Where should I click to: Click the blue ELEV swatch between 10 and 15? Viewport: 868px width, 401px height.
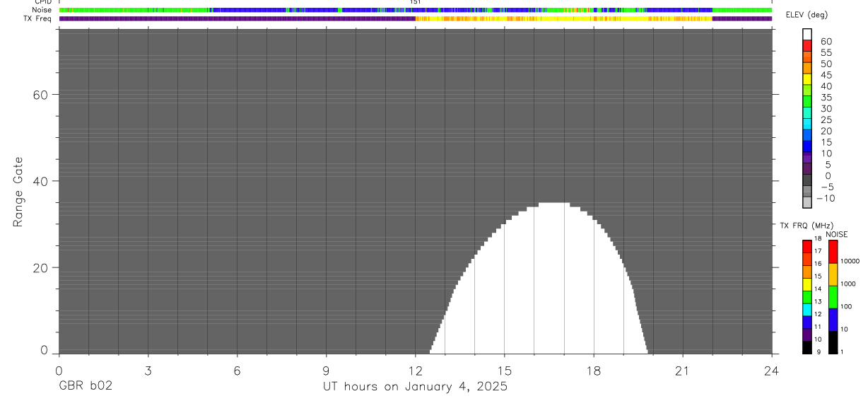[x=807, y=146]
